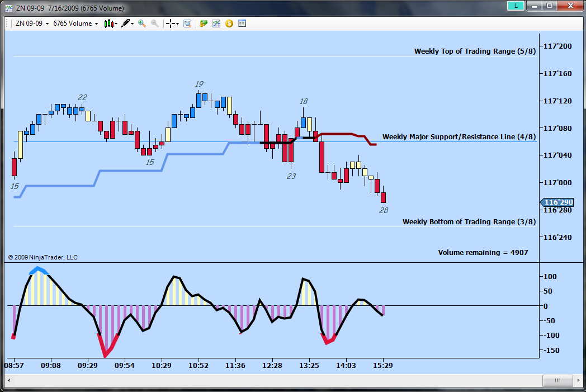Click the chart window title bar icon

coord(8,8)
